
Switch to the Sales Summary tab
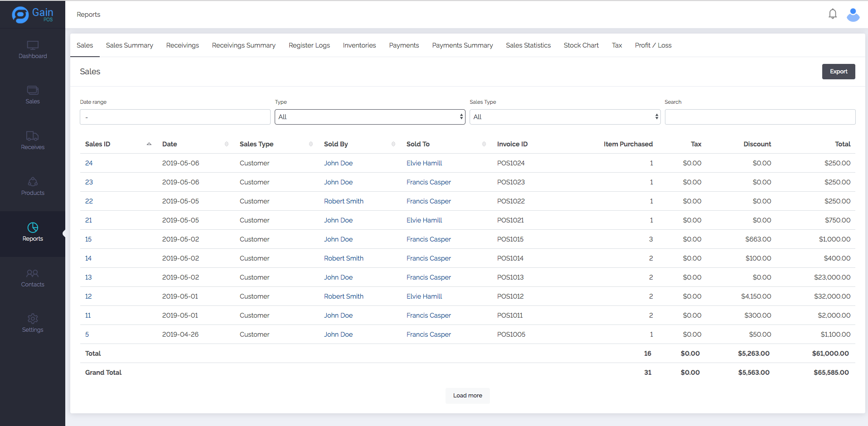[129, 45]
